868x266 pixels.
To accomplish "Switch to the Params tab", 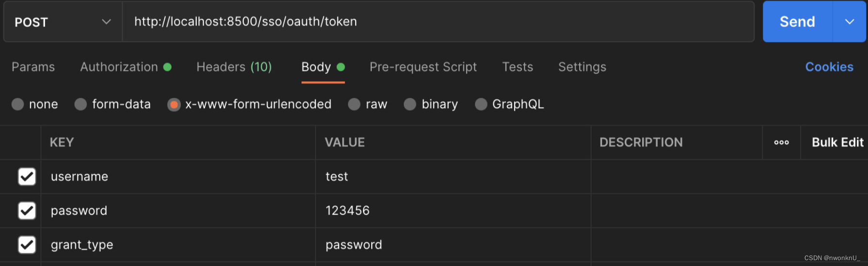I will [33, 67].
